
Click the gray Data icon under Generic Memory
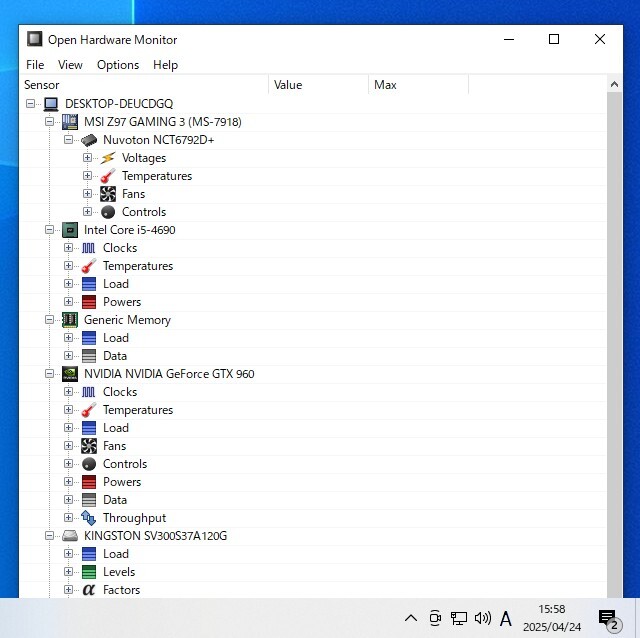coord(89,356)
